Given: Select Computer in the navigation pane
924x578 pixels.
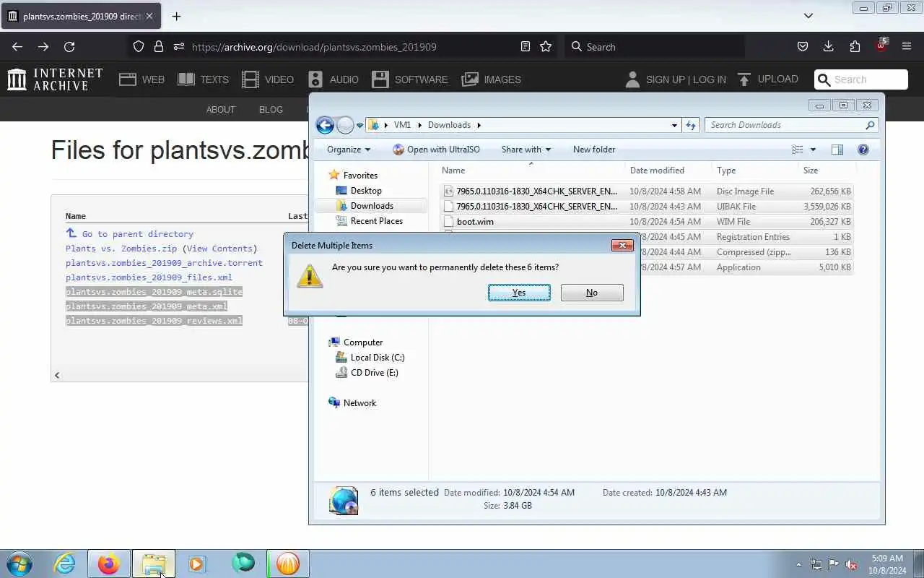Looking at the screenshot, I should [x=363, y=342].
